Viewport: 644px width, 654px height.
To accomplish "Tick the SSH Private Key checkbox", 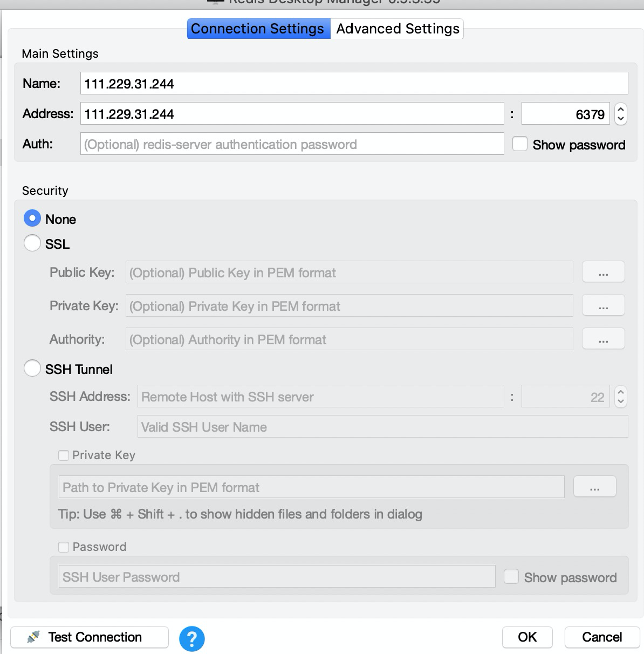I will (64, 455).
